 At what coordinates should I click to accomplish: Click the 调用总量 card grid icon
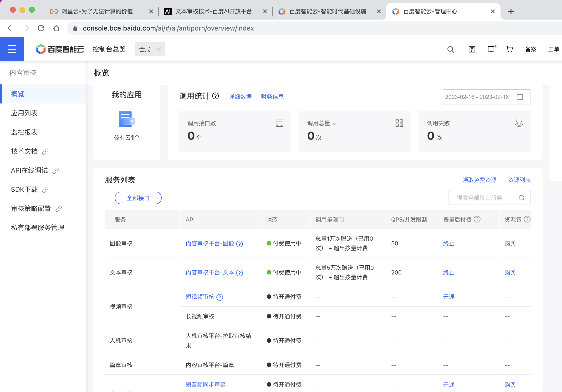[x=399, y=123]
